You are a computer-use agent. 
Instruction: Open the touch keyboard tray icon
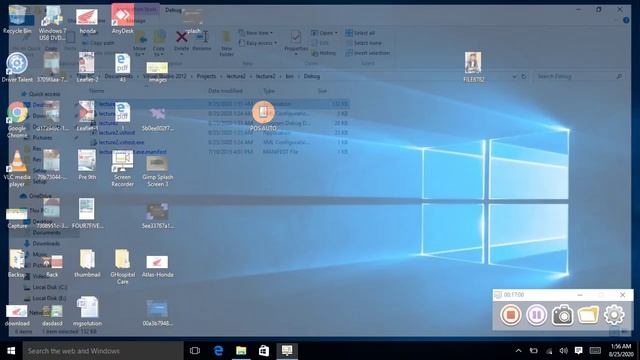(x=595, y=351)
